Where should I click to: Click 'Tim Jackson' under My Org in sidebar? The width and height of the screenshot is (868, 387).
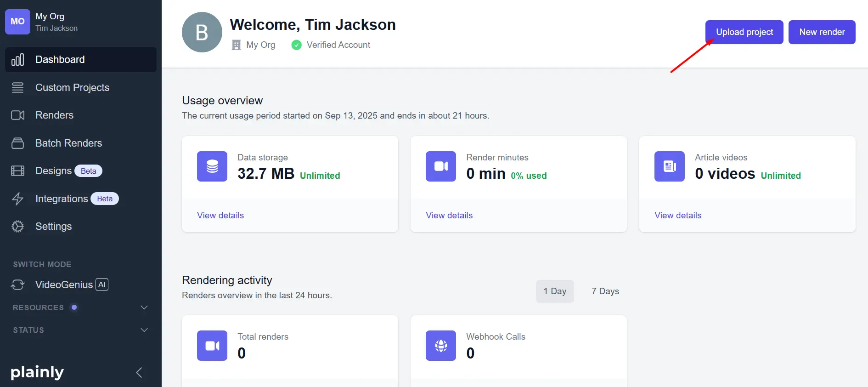point(56,28)
